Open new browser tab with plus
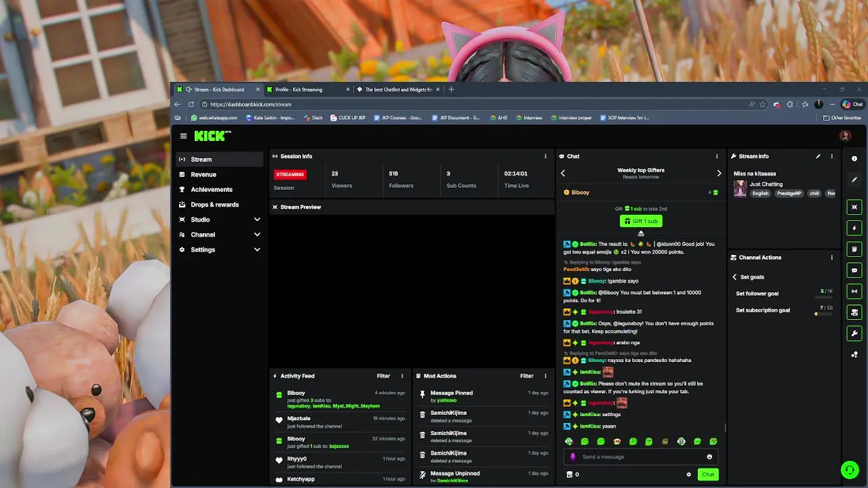The width and height of the screenshot is (868, 488). tap(452, 89)
